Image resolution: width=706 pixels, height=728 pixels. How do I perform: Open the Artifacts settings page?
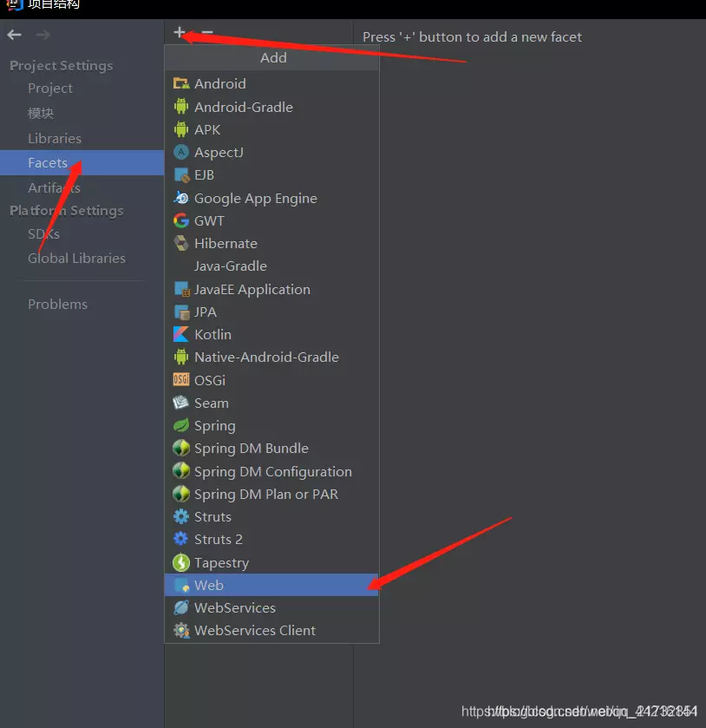[x=55, y=187]
